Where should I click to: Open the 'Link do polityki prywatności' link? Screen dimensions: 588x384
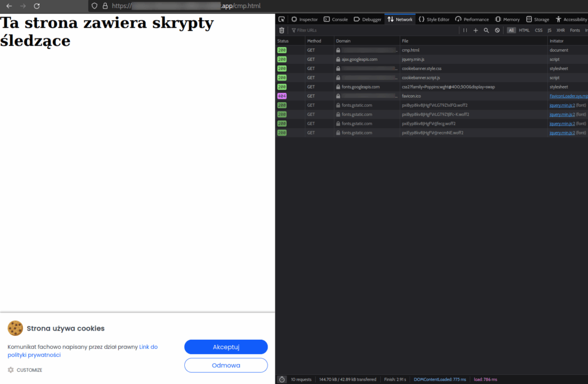coord(83,351)
